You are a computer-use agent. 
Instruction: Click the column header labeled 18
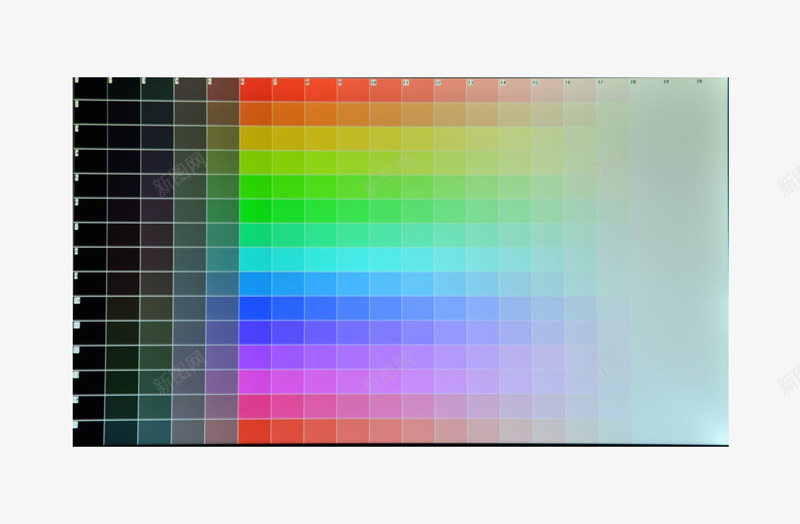633,82
